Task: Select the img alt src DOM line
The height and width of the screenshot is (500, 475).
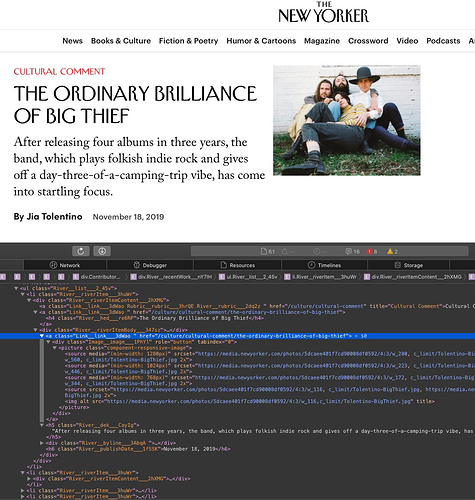Action: pos(250,401)
